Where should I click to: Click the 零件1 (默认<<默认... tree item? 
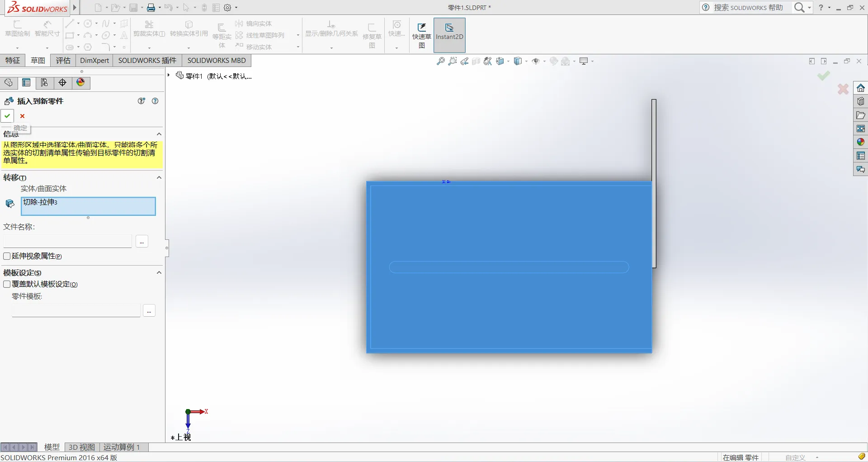click(x=214, y=76)
